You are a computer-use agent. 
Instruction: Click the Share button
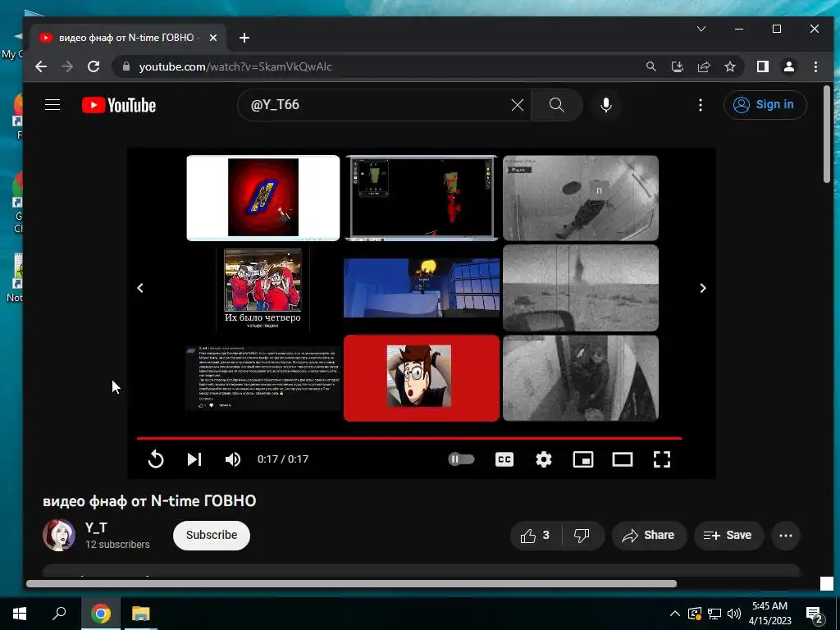[x=649, y=535]
